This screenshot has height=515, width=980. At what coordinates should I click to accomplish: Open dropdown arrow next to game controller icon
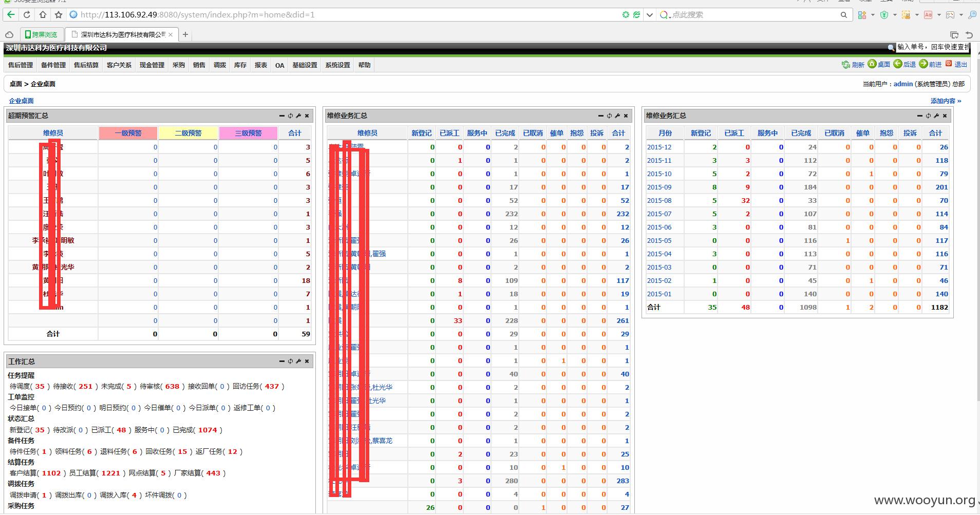click(x=960, y=15)
